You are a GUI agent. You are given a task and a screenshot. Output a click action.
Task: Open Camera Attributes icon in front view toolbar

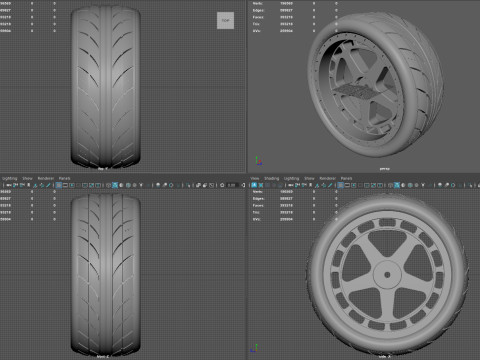(x=22, y=185)
